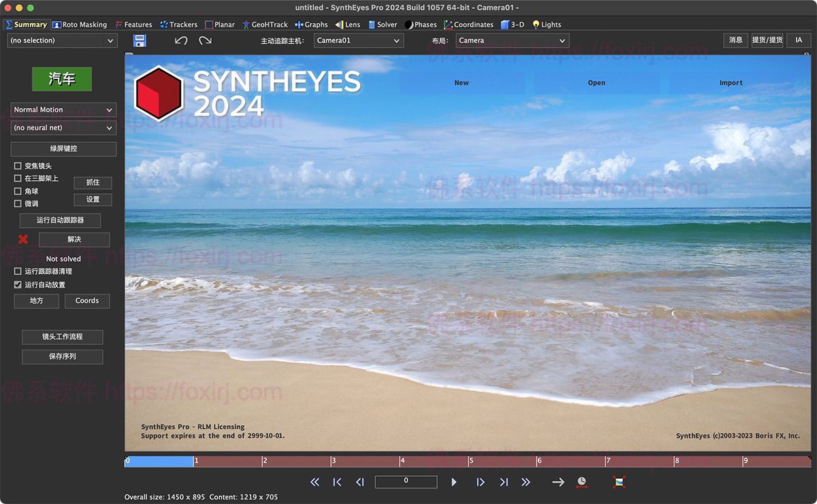The image size is (817, 504).
Task: Open the Coordinates tab
Action: (x=468, y=24)
